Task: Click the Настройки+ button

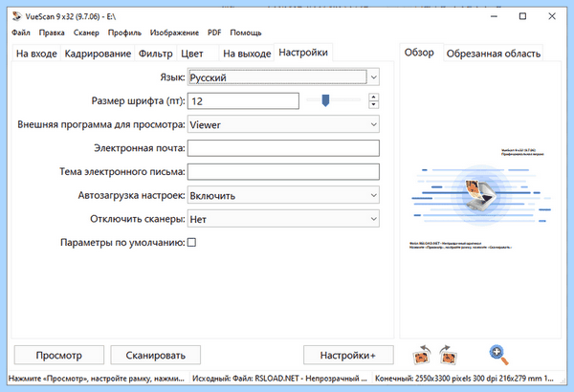Action: point(348,355)
